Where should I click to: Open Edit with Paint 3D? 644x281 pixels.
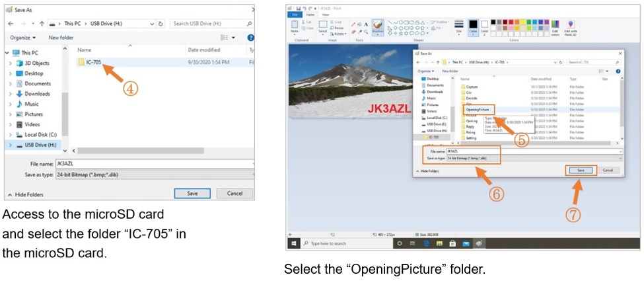[571, 26]
